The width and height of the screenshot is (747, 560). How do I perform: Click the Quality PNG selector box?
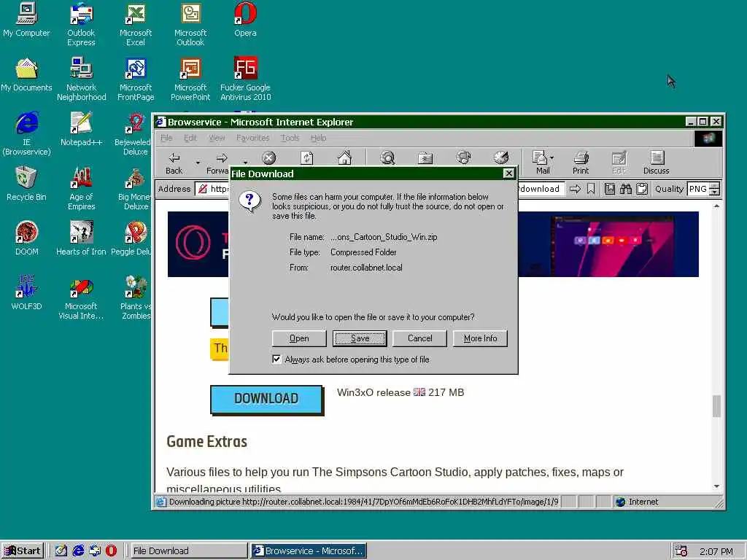[x=698, y=189]
